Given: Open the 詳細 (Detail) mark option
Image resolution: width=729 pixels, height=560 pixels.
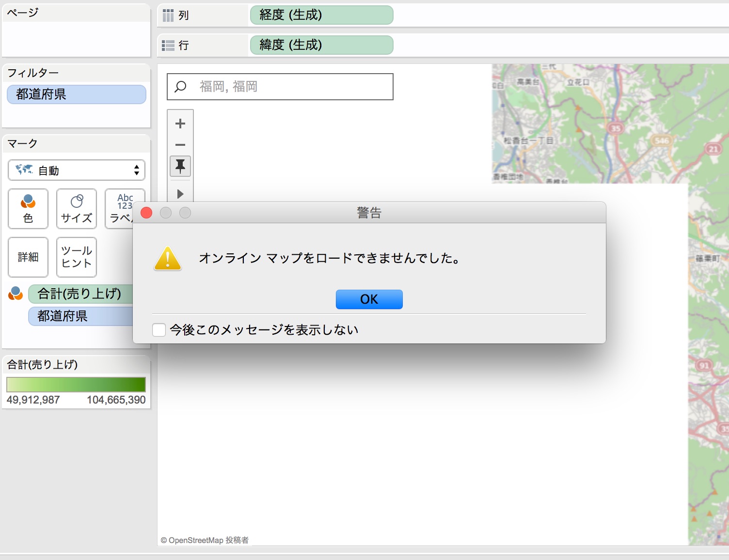Looking at the screenshot, I should click(28, 257).
